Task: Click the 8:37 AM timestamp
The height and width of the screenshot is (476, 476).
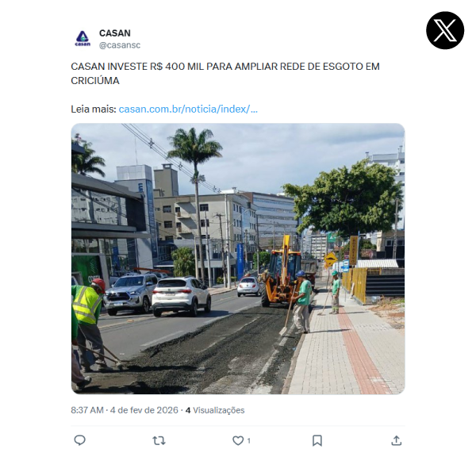Action: point(87,410)
